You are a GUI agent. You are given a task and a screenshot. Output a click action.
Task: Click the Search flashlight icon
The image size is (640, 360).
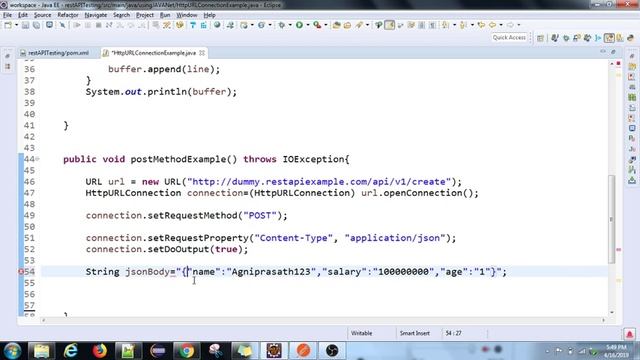359,25
